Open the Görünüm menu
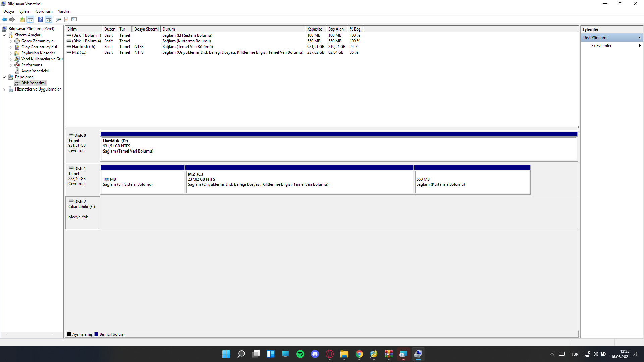The image size is (644, 362). [44, 11]
